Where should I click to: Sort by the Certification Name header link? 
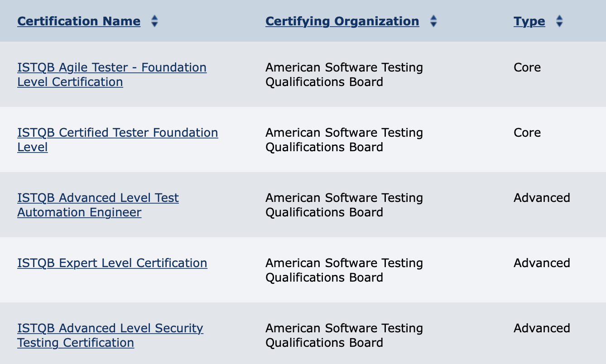[x=79, y=21]
